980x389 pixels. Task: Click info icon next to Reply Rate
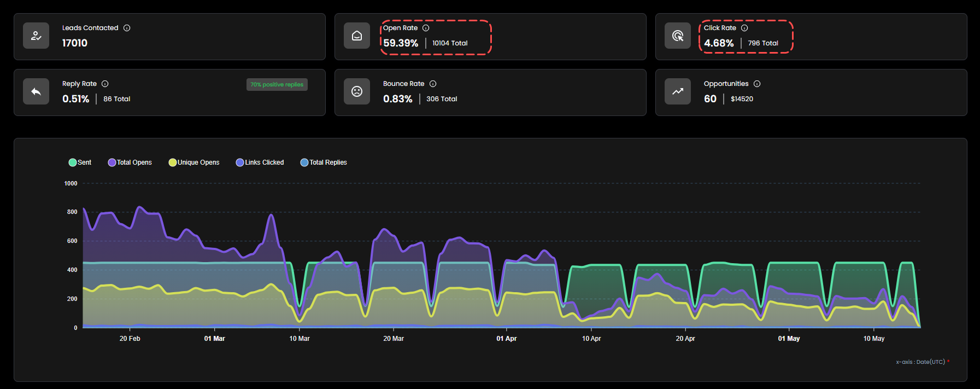pos(105,84)
